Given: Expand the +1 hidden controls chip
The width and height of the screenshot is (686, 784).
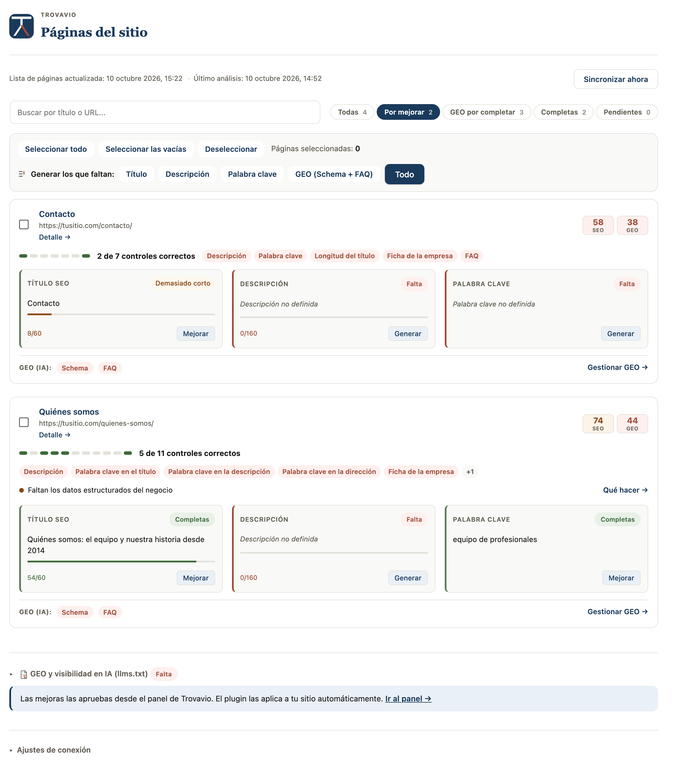Looking at the screenshot, I should pyautogui.click(x=470, y=471).
